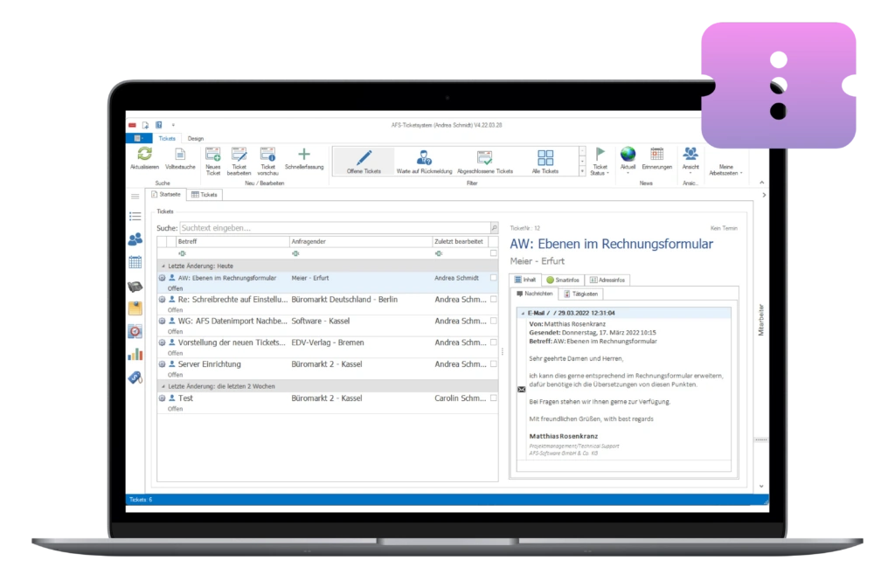This screenshot has height=588, width=895.
Task: Tick the checkbox on the Test row
Action: pyautogui.click(x=494, y=398)
